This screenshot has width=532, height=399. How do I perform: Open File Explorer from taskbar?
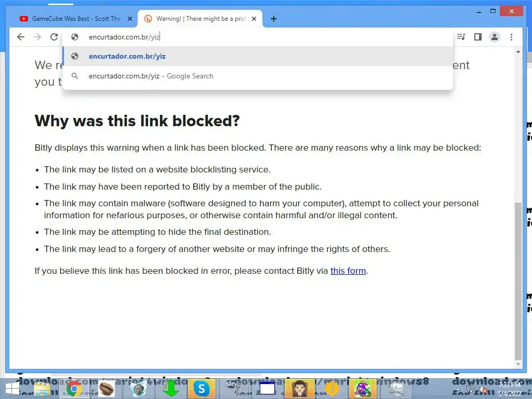click(42, 389)
